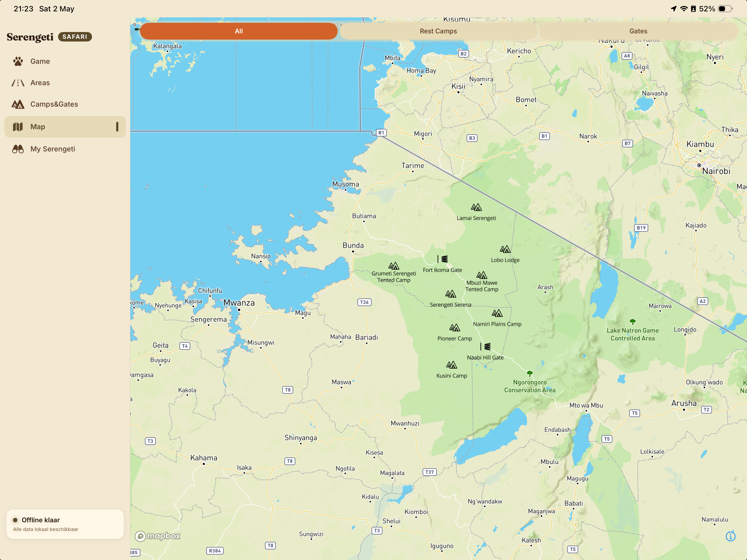Tap the Wi-Fi icon in status bar
747x560 pixels.
coord(684,9)
